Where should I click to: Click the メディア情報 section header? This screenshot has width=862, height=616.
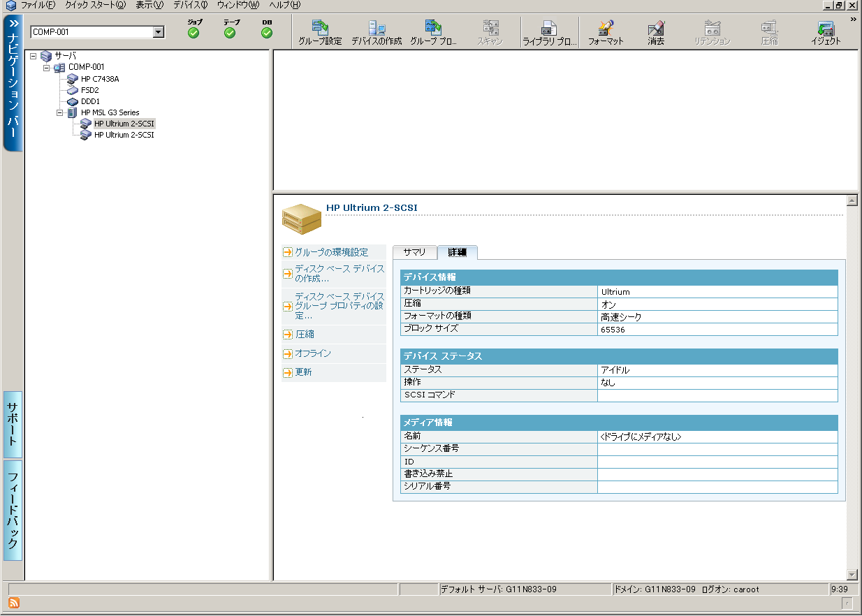(x=619, y=423)
